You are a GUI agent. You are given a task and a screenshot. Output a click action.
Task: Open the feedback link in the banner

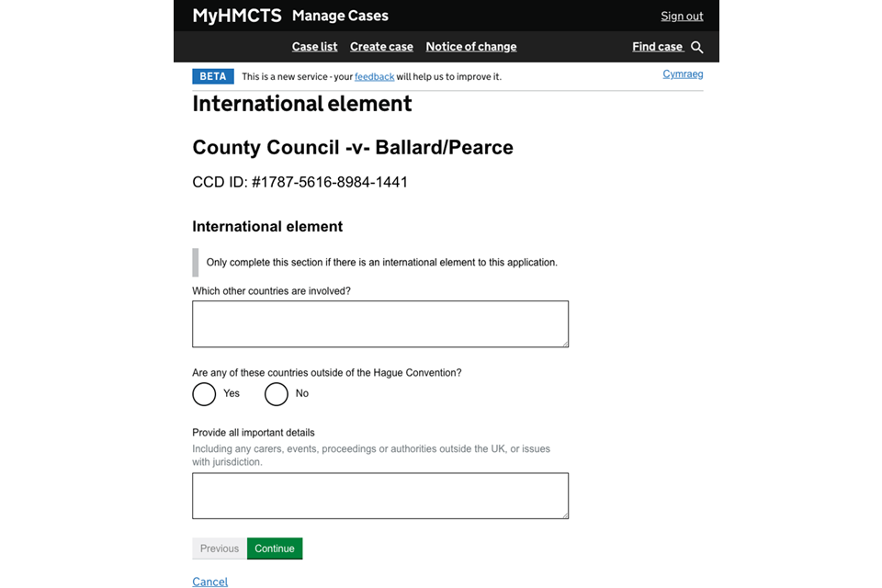pyautogui.click(x=374, y=76)
